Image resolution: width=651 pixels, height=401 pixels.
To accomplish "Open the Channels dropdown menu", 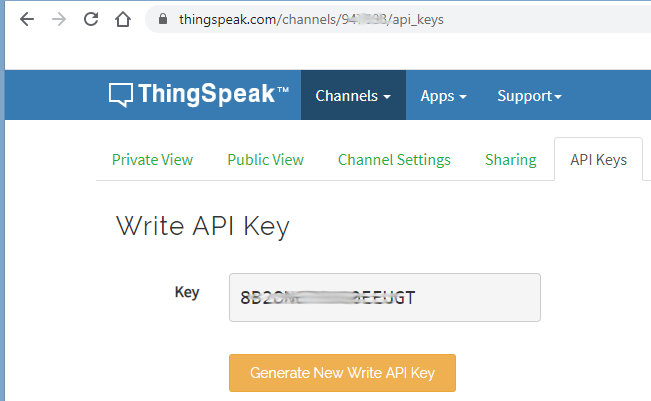I will [353, 95].
